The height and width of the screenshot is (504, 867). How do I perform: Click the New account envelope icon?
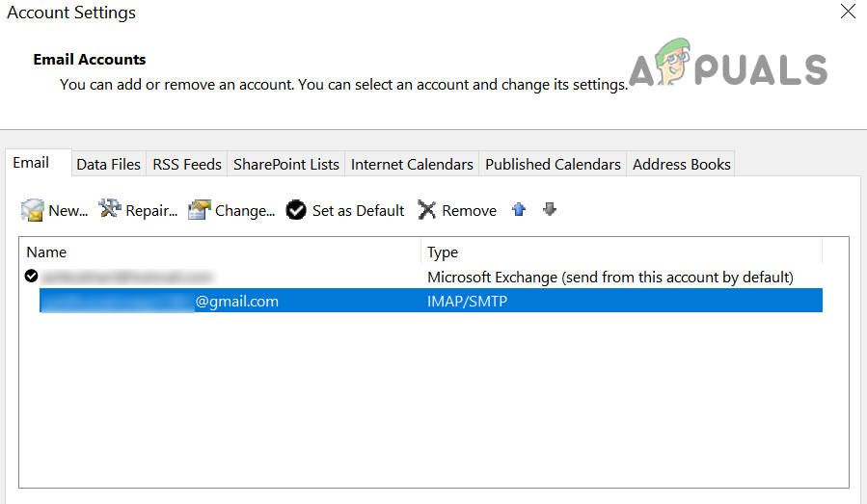(33, 210)
